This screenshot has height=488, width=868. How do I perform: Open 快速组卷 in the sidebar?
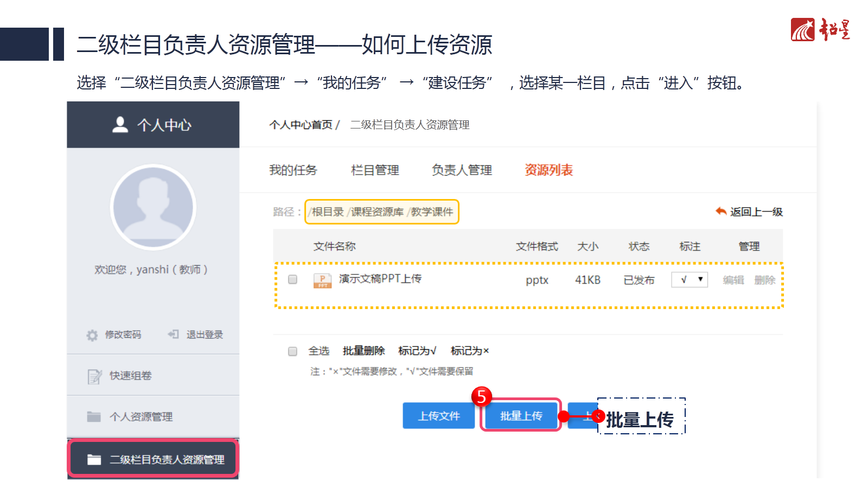[153, 375]
